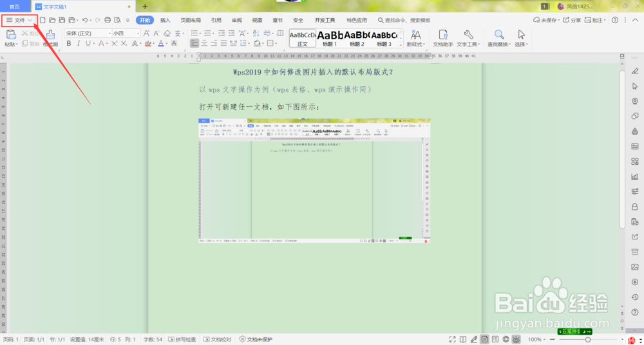This screenshot has height=345, width=644.
Task: Click the New document icon in quick access
Action: coord(43,20)
